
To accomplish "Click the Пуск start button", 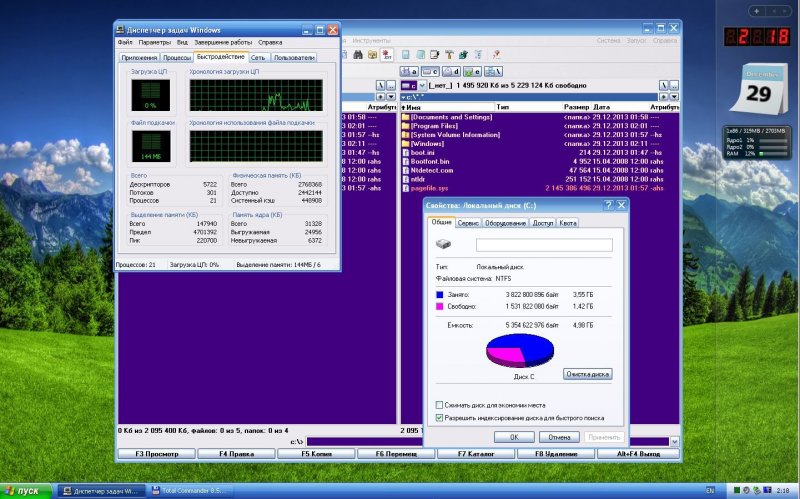I will pyautogui.click(x=25, y=491).
